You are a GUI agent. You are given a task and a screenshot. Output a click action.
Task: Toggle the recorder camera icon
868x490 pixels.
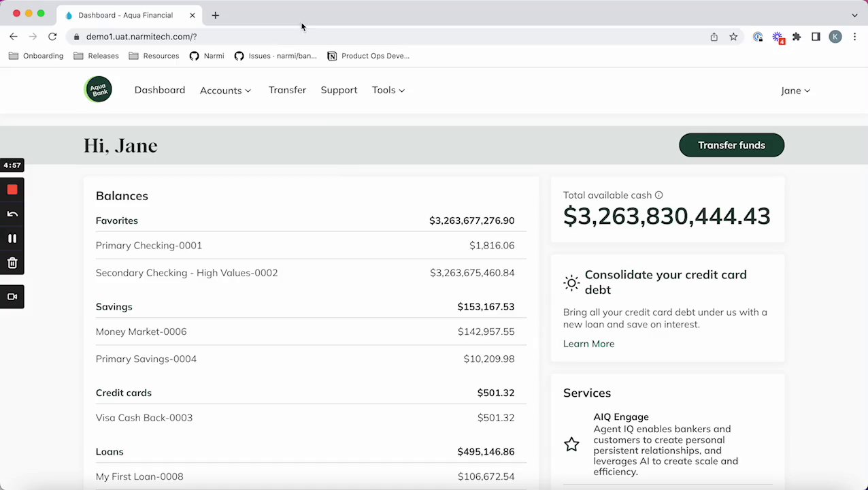pyautogui.click(x=12, y=297)
